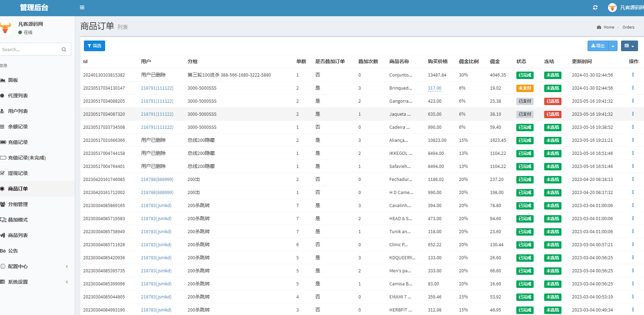
Task: Go to 提现记录 in the sidebar
Action: 18,173
